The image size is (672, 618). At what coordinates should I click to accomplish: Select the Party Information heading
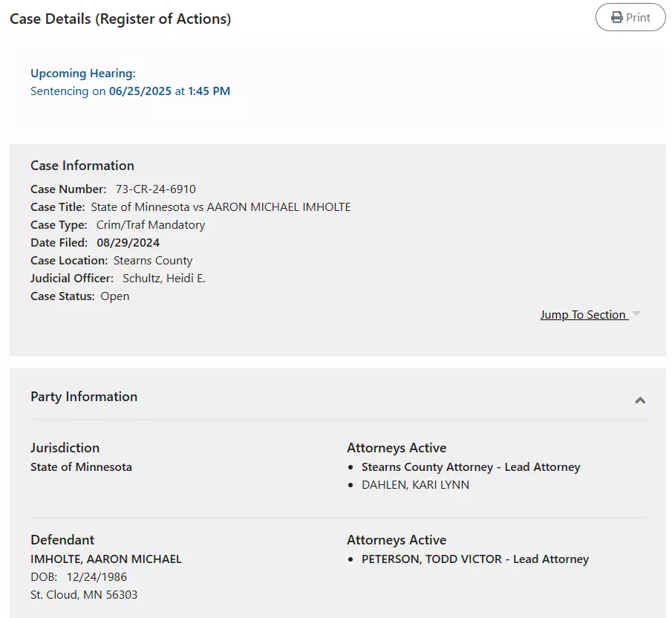(84, 397)
